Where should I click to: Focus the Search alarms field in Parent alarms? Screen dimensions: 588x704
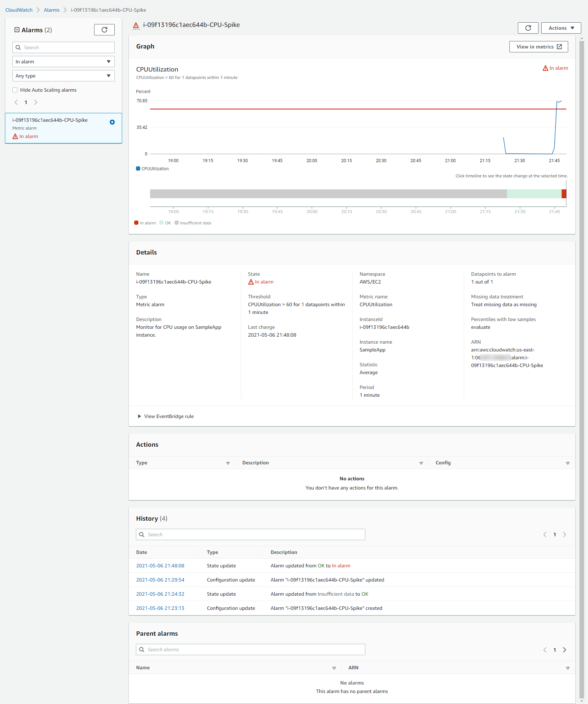point(251,649)
